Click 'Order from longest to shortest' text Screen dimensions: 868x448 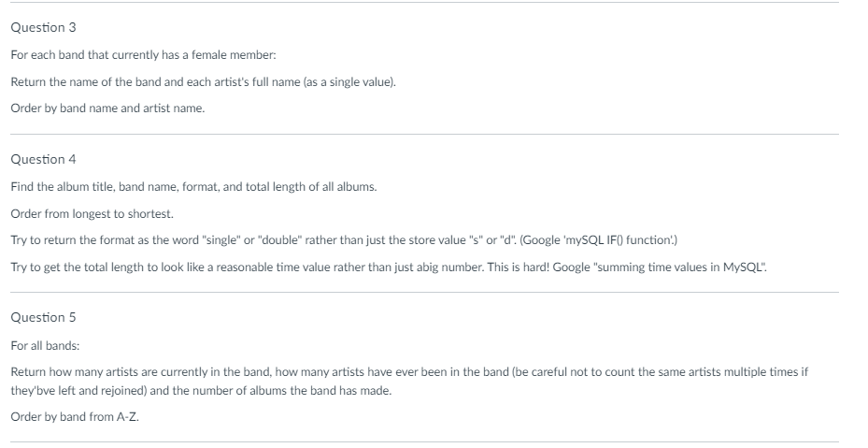[x=92, y=214]
